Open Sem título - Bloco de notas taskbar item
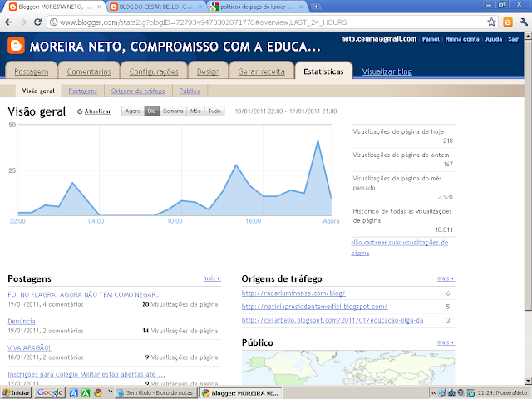The image size is (532, 399). pos(155,393)
